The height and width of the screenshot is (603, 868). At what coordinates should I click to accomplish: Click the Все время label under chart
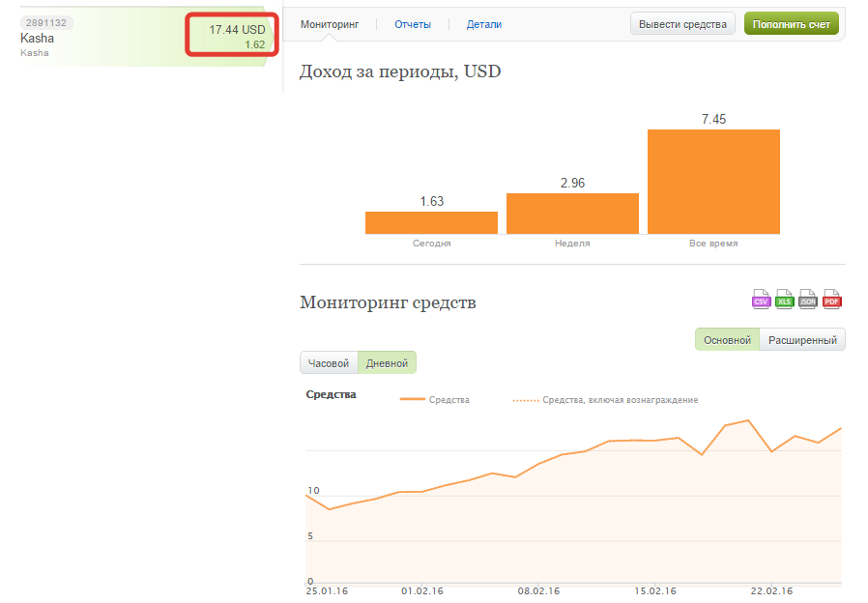713,243
